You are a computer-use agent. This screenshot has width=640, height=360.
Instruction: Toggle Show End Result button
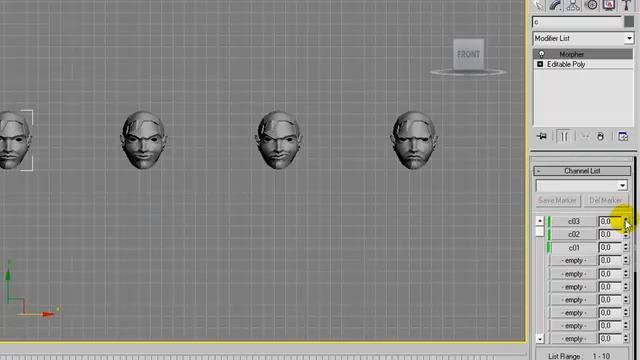pyautogui.click(x=564, y=136)
